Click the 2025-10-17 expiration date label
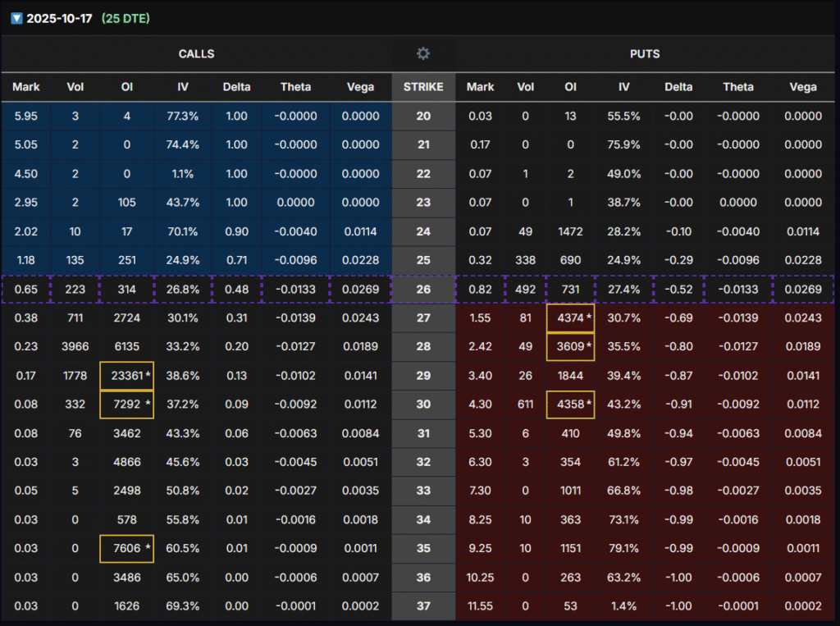The width and height of the screenshot is (840, 626). tap(59, 18)
